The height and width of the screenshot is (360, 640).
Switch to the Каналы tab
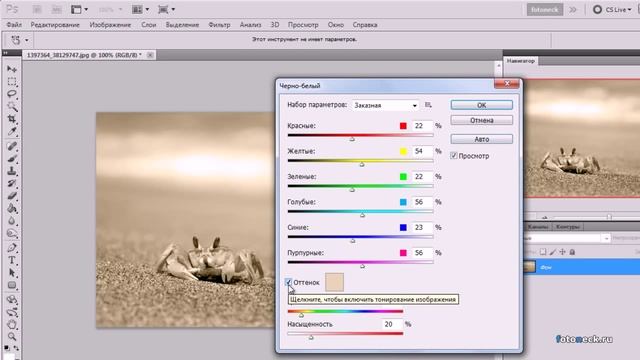coord(538,227)
